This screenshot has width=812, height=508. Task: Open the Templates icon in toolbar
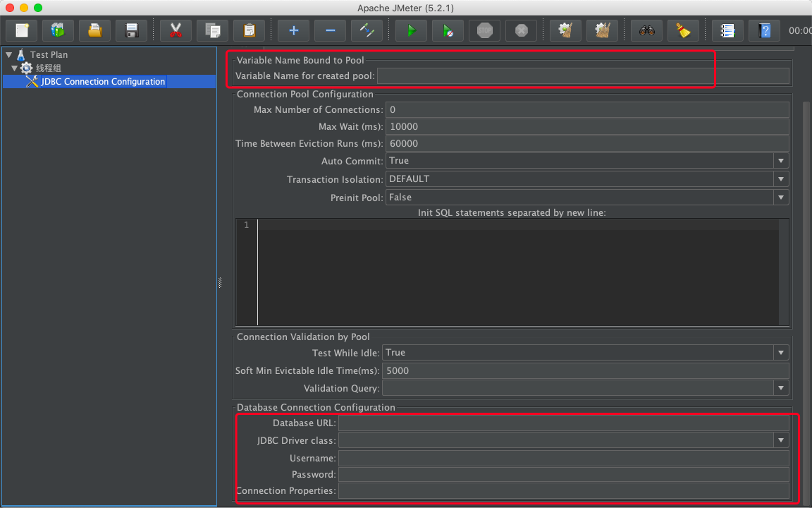pos(58,30)
